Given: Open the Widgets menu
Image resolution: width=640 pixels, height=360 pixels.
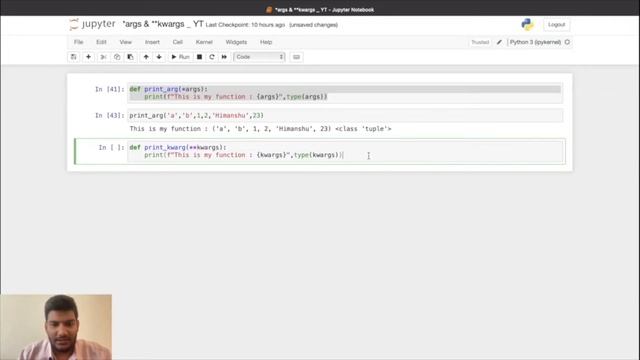Looking at the screenshot, I should (x=236, y=42).
